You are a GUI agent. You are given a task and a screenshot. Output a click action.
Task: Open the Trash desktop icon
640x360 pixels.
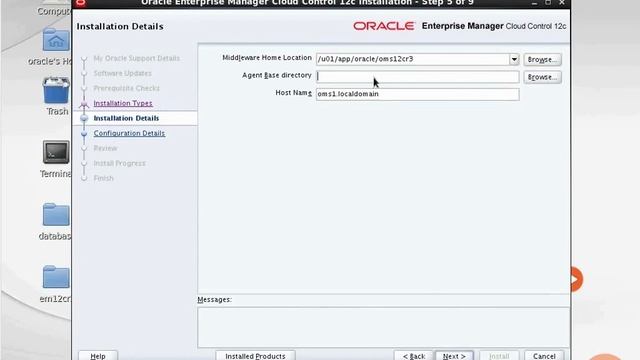pos(56,90)
